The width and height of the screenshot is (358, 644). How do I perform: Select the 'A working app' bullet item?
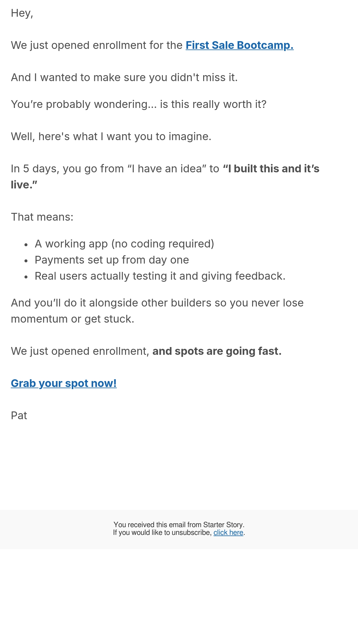pos(124,244)
